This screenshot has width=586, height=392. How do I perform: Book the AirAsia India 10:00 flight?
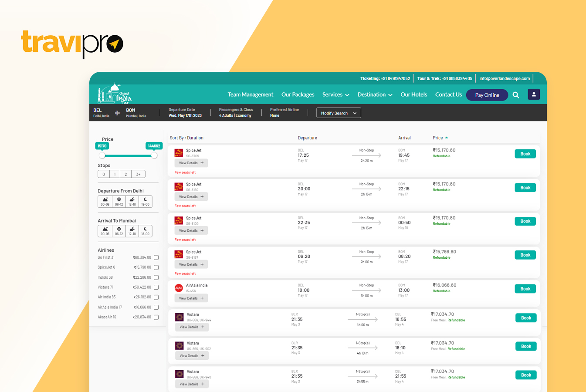(x=525, y=289)
